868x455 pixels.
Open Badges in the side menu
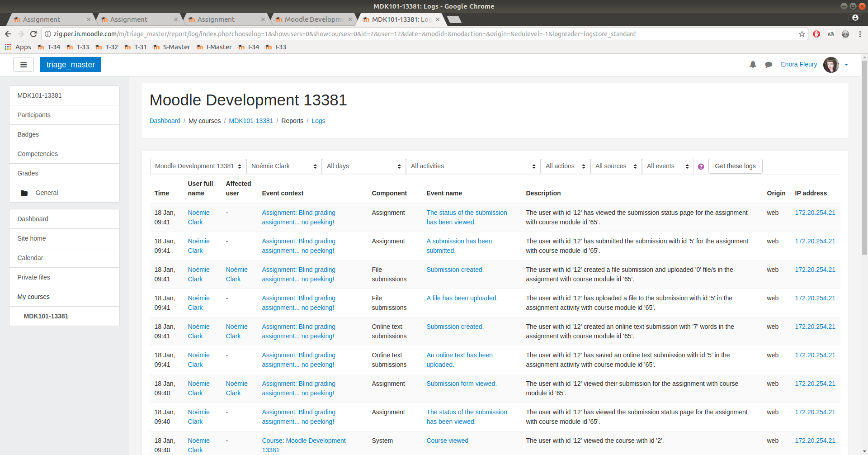64,134
